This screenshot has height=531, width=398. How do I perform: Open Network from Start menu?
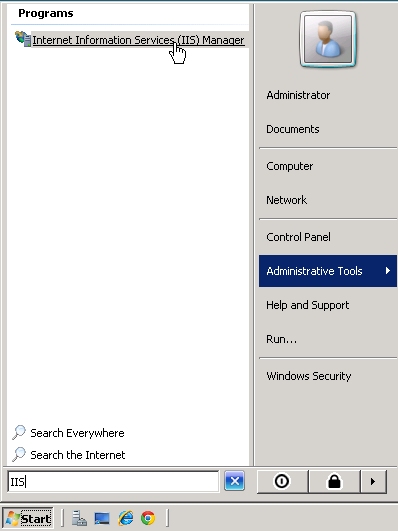(x=287, y=200)
